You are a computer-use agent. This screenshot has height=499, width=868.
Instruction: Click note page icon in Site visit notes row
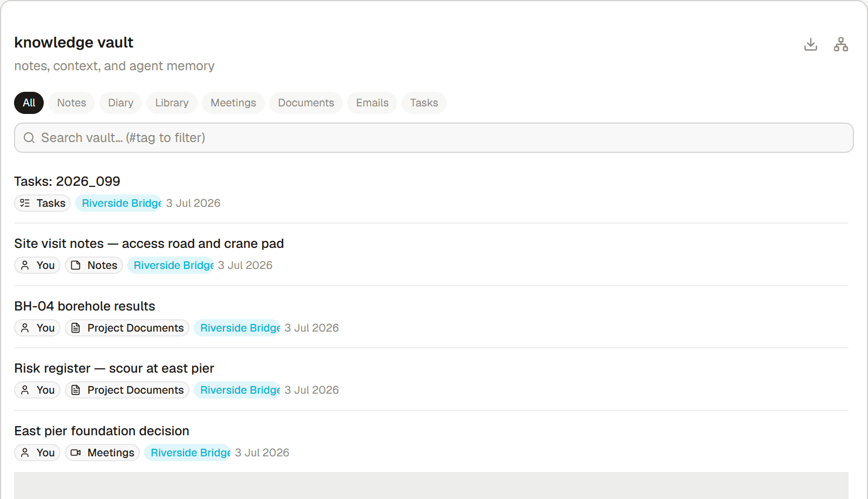pyautogui.click(x=76, y=265)
